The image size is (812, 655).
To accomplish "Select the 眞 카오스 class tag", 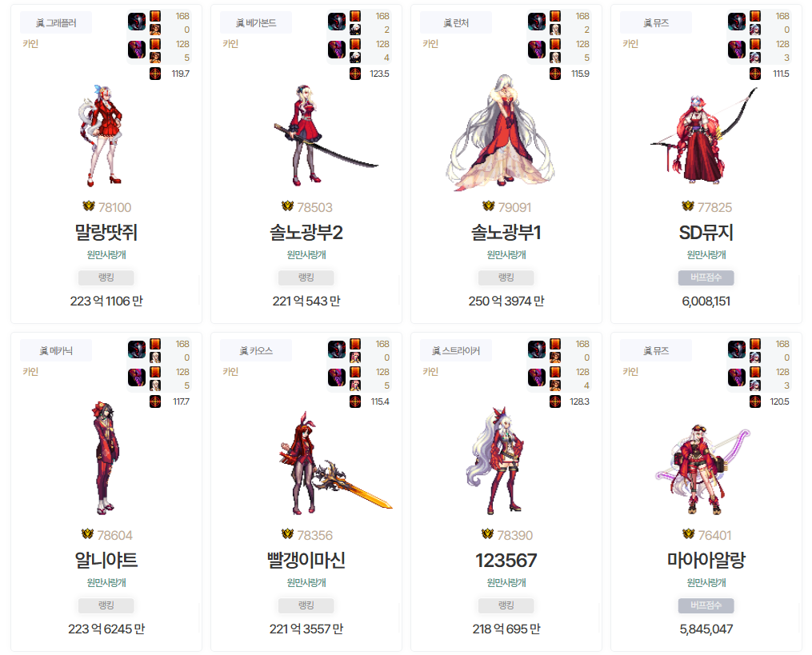I will [x=256, y=350].
